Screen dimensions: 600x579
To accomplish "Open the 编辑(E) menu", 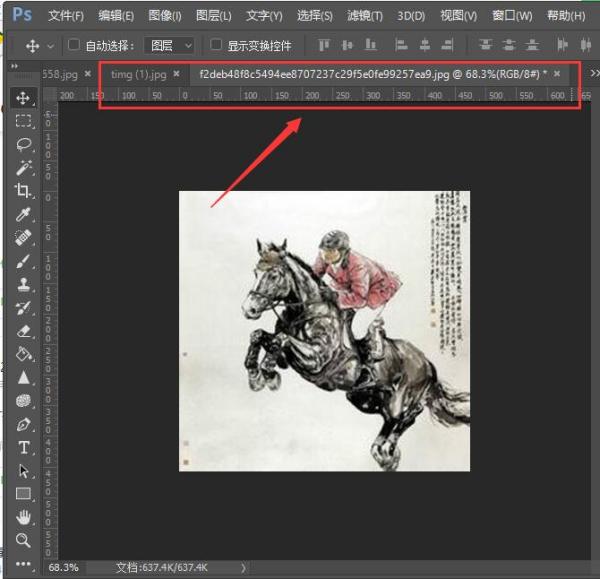I will 116,16.
